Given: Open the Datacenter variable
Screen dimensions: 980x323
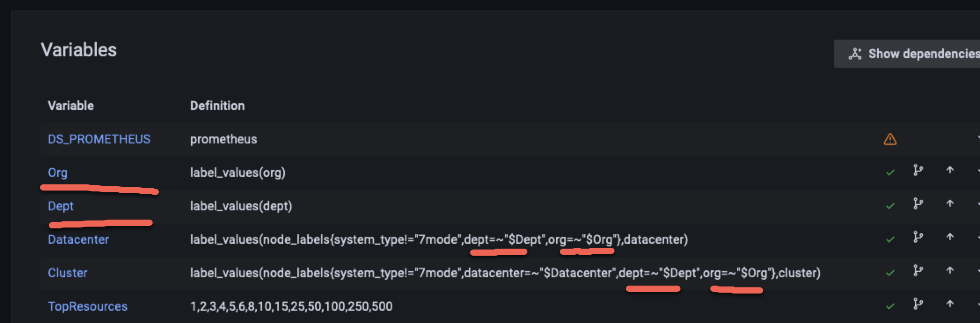Looking at the screenshot, I should (78, 240).
